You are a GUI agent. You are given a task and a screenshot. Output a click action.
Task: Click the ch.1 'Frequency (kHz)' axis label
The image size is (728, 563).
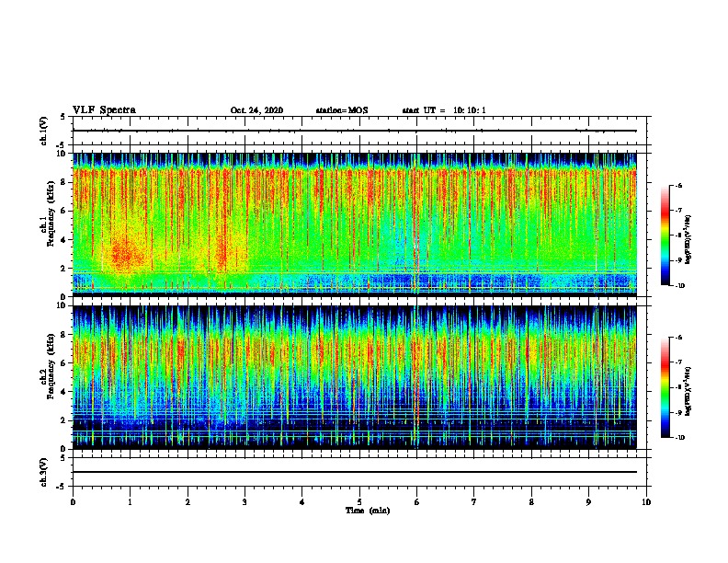click(51, 214)
